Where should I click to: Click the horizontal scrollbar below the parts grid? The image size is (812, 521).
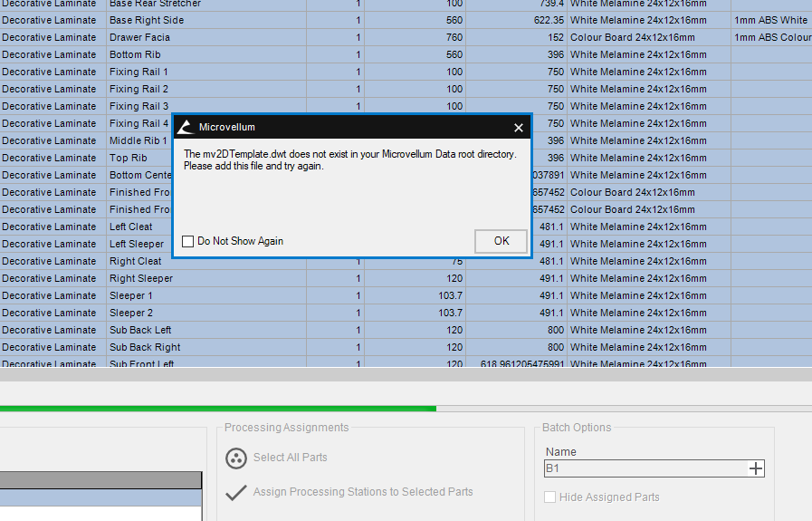pos(406,374)
